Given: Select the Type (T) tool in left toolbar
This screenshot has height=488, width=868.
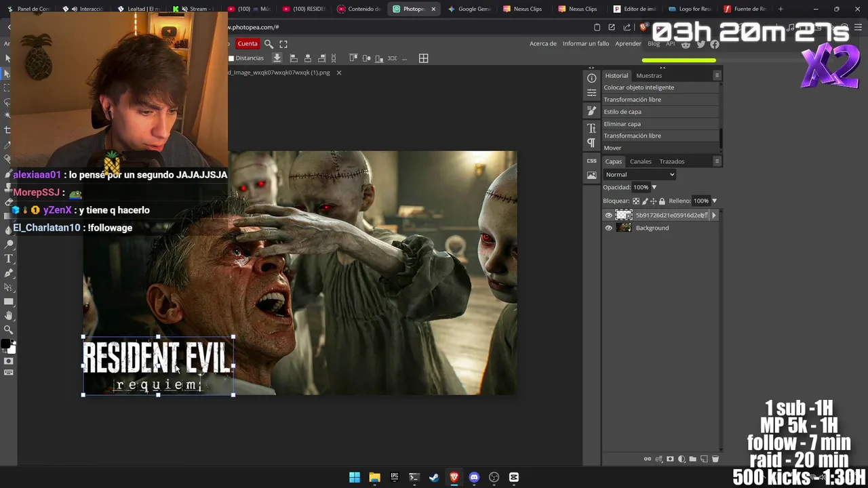Looking at the screenshot, I should tap(9, 259).
